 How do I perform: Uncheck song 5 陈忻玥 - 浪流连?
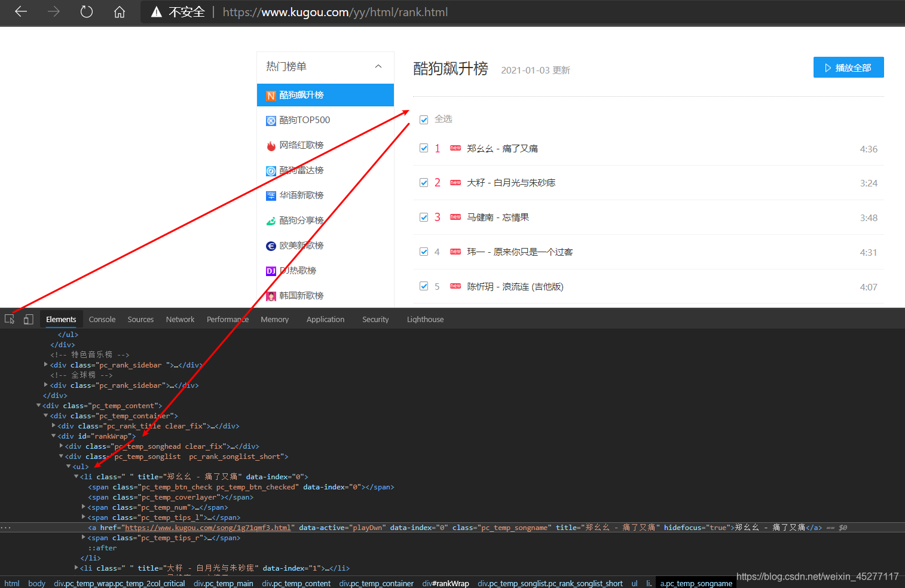[424, 286]
